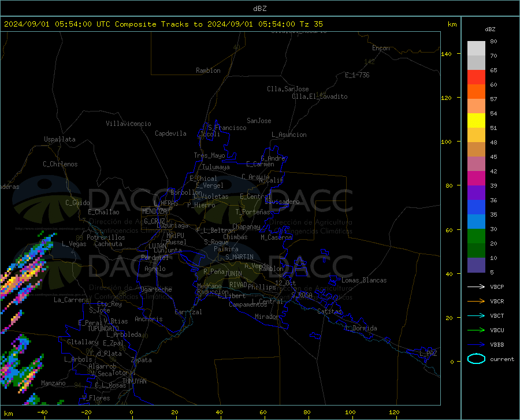
Task: Click the Tres_Mayo map label
Action: click(209, 155)
